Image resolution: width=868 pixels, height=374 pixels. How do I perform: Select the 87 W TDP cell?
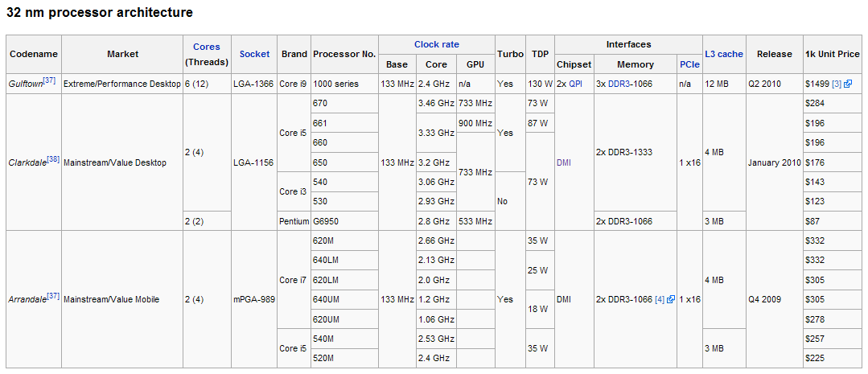click(539, 123)
